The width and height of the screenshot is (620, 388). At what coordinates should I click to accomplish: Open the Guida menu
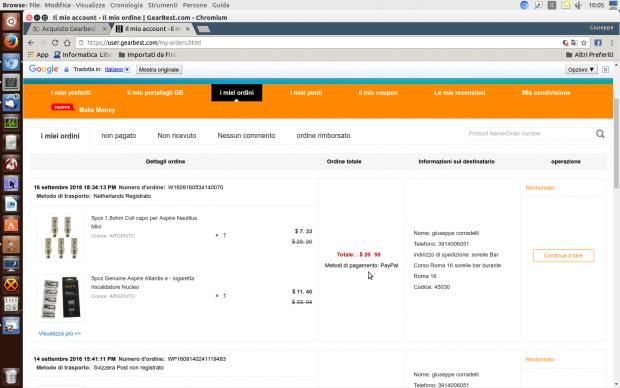(221, 5)
